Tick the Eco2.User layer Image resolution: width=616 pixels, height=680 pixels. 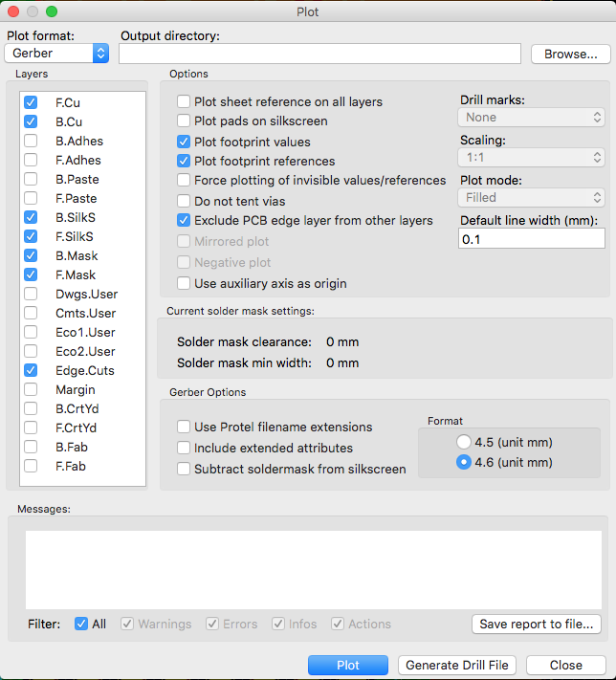tap(31, 351)
